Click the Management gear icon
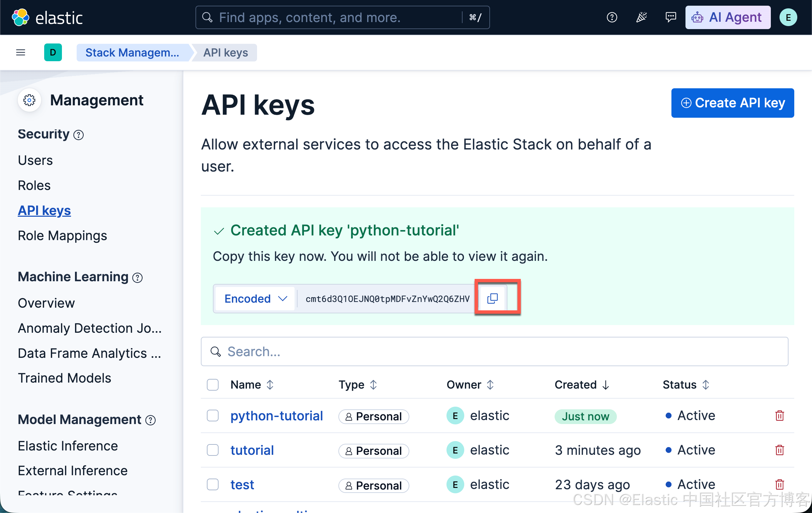This screenshot has width=812, height=513. 29,100
